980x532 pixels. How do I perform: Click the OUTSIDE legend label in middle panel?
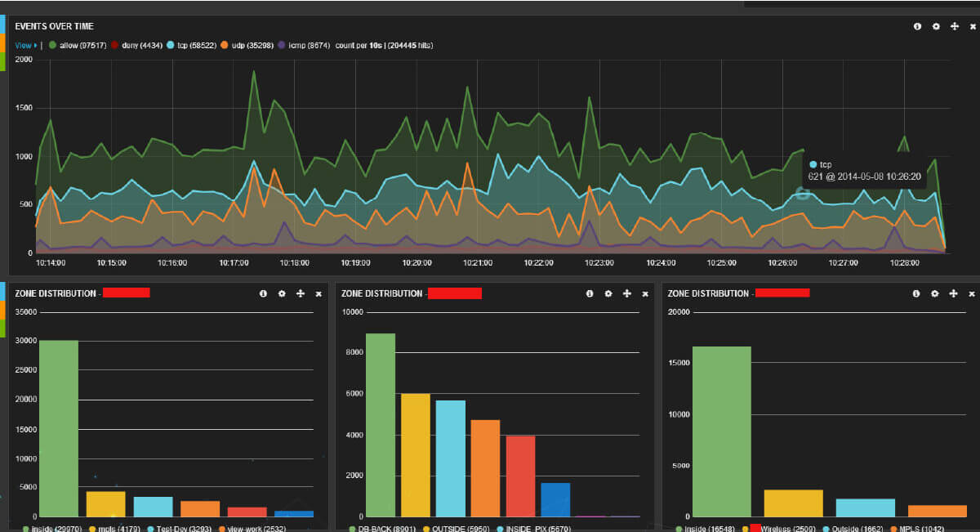click(448, 529)
